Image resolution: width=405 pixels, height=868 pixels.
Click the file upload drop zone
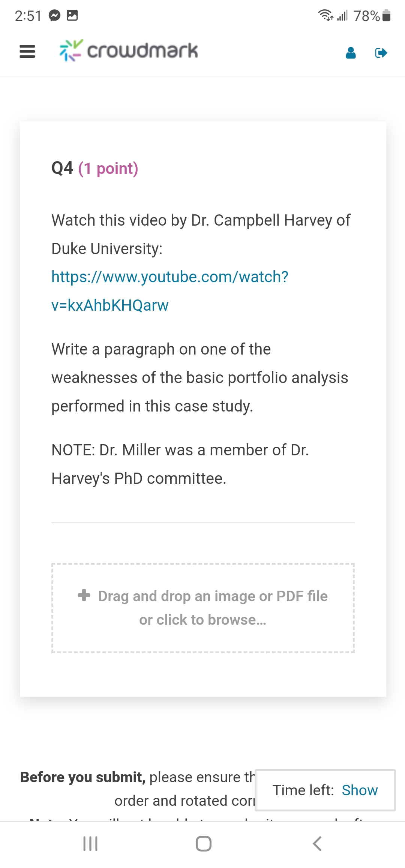[x=203, y=608]
